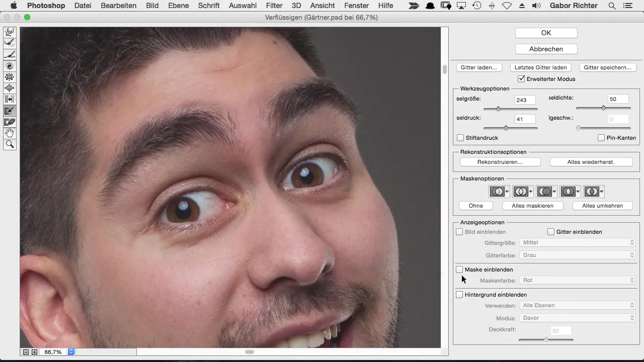Open the Apple menu
Viewport: 644px width, 362px height.
click(x=14, y=6)
